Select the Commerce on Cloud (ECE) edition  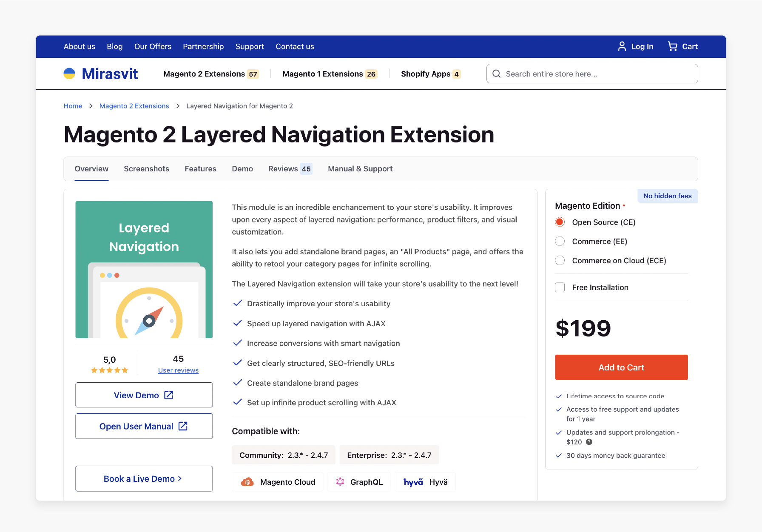560,260
